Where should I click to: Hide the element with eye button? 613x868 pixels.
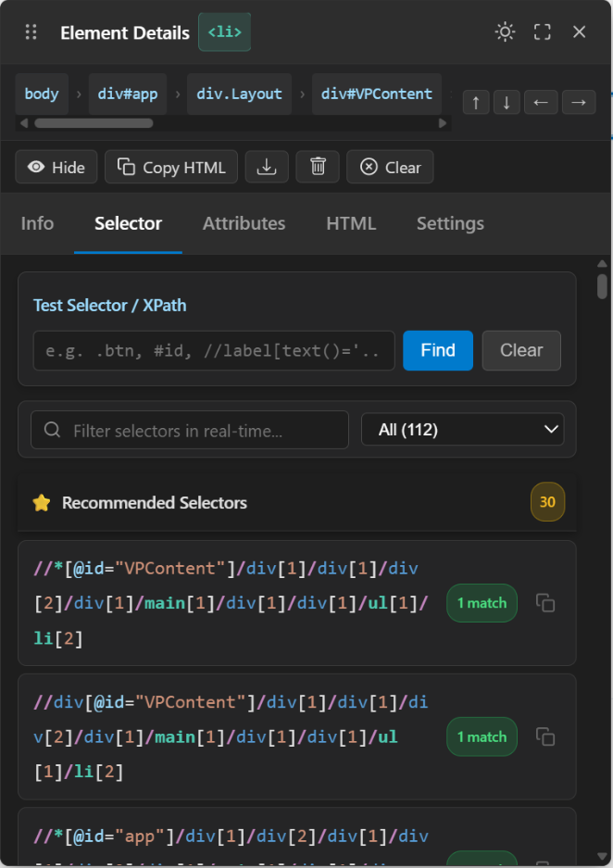tap(56, 167)
